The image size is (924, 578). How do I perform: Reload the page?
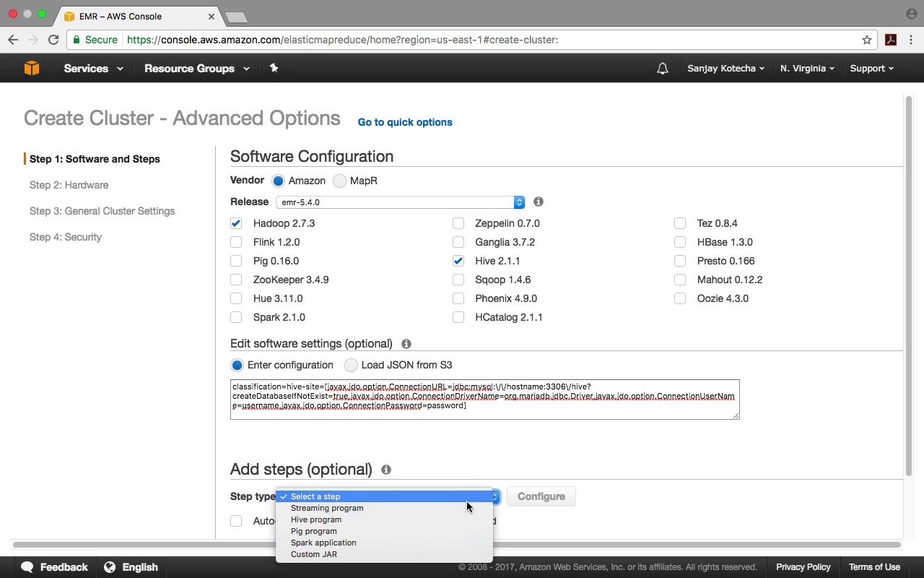tap(53, 40)
